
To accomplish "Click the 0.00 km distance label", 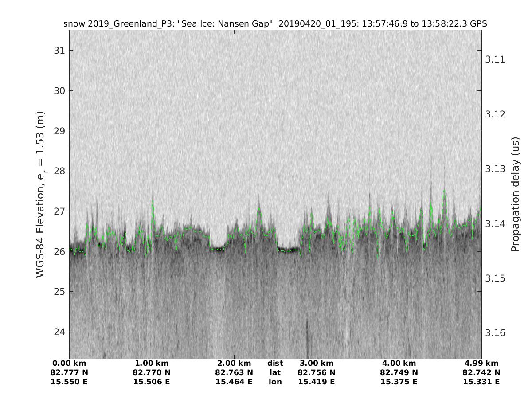I will [69, 364].
